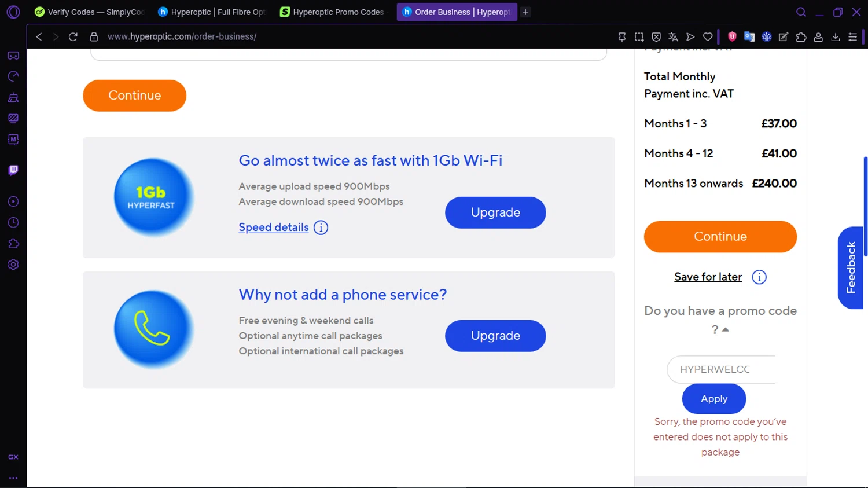Reload the current page
Image resolution: width=868 pixels, height=488 pixels.
pos(73,37)
